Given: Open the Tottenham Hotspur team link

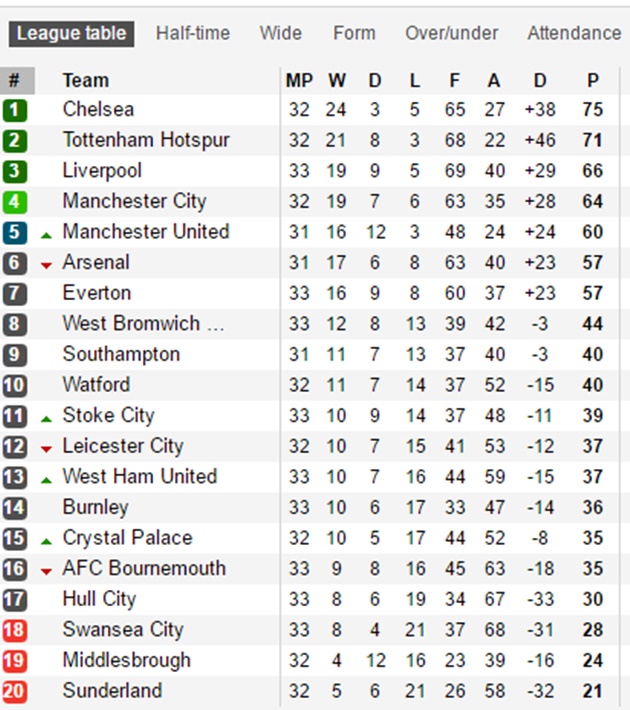Looking at the screenshot, I should [x=146, y=140].
